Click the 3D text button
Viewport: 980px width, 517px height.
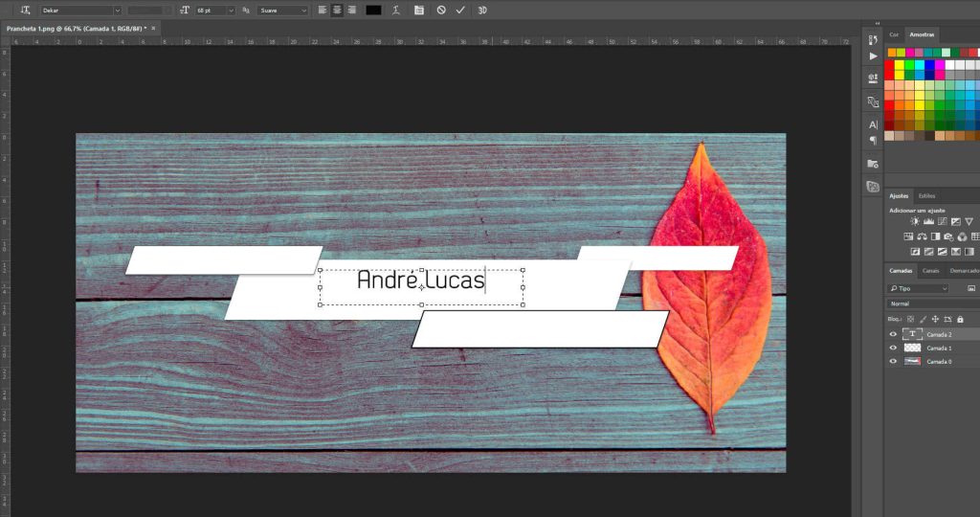click(482, 10)
